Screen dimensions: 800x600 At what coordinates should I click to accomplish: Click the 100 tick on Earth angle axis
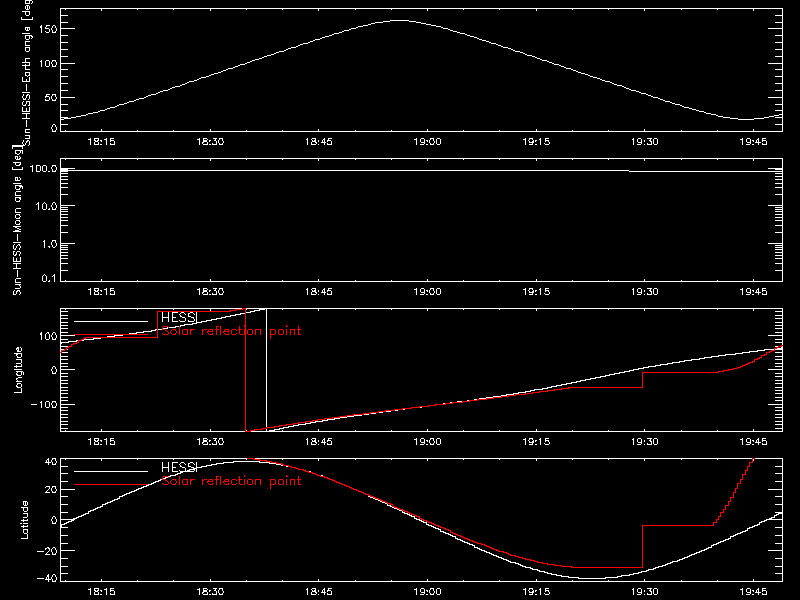[x=48, y=64]
